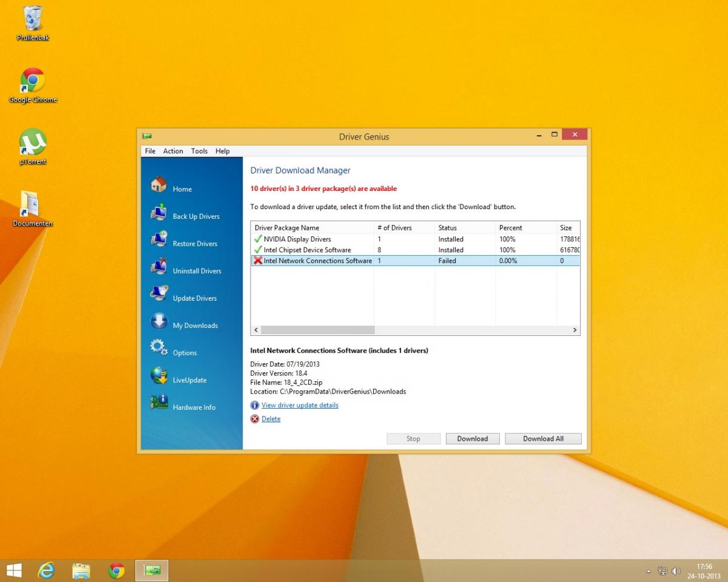The height and width of the screenshot is (582, 728).
Task: Launch LiveUpdate from its globe icon
Action: tap(158, 376)
